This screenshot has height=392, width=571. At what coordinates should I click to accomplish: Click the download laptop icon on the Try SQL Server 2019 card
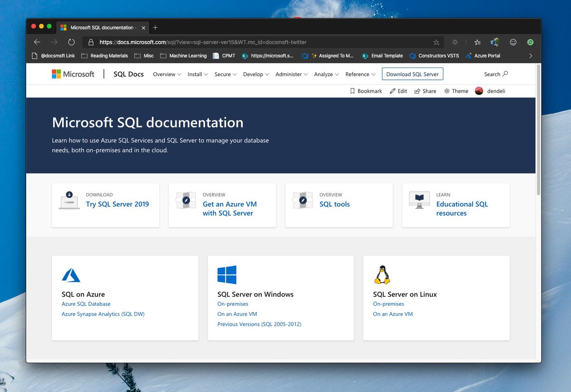coord(69,200)
